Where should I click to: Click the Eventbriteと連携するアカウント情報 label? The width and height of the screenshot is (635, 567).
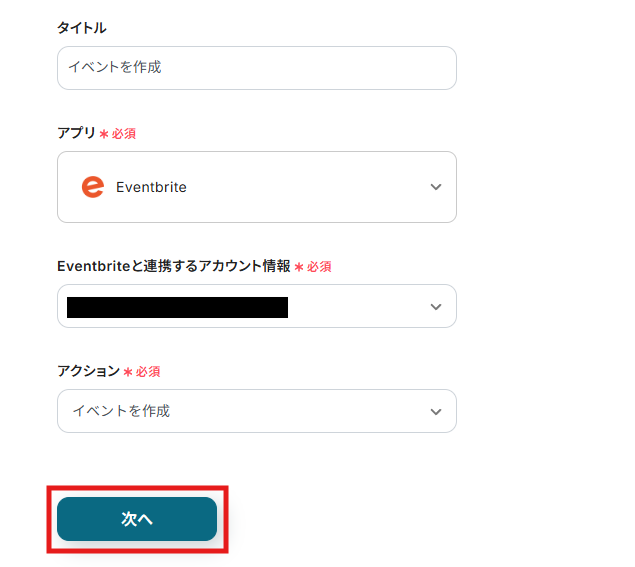tap(174, 266)
